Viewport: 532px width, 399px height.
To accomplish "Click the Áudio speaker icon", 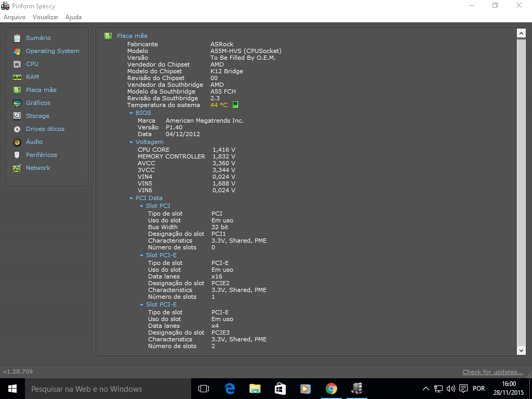I will click(x=17, y=142).
